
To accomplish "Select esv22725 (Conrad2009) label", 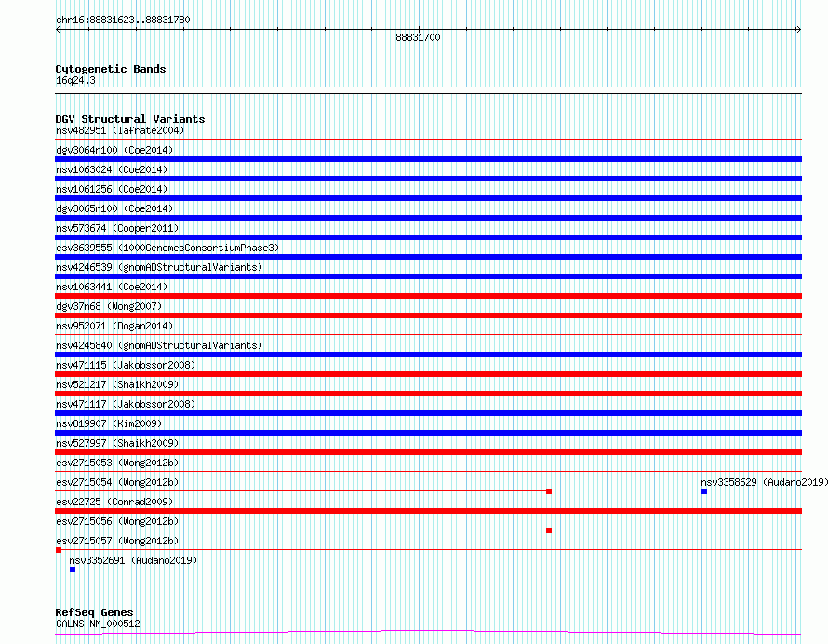I will (x=114, y=502).
